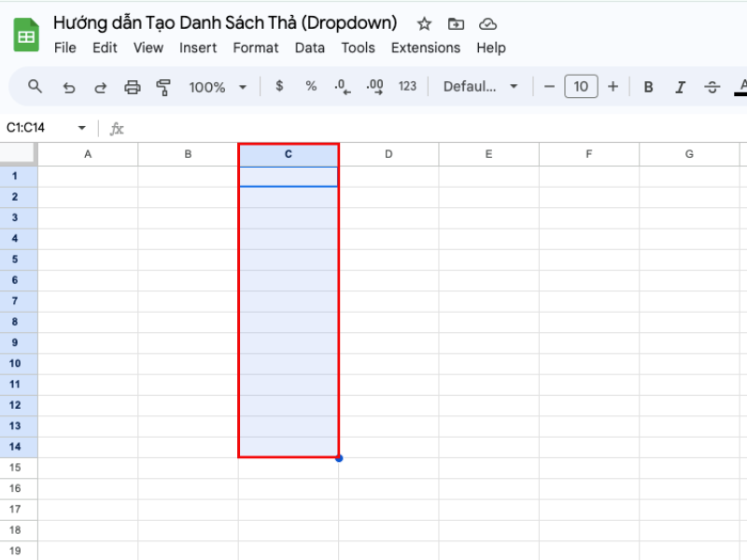The width and height of the screenshot is (747, 560).
Task: Click the font size 10 input field
Action: 581,87
